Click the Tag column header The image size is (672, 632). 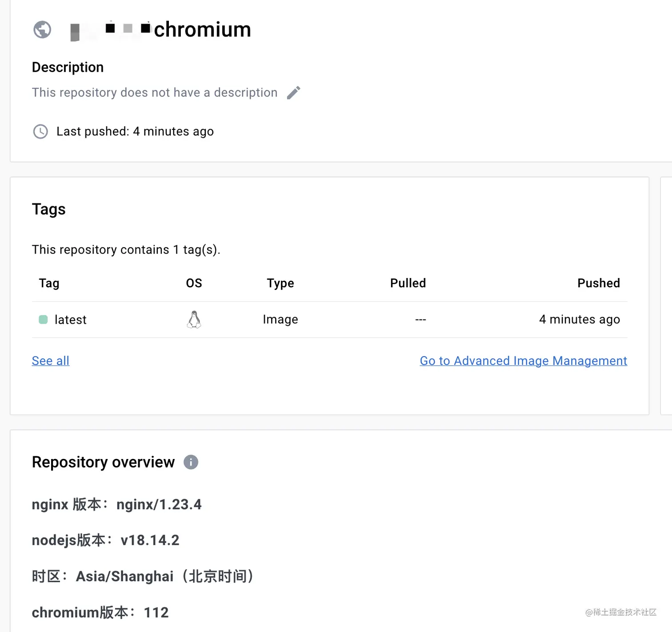(x=49, y=283)
